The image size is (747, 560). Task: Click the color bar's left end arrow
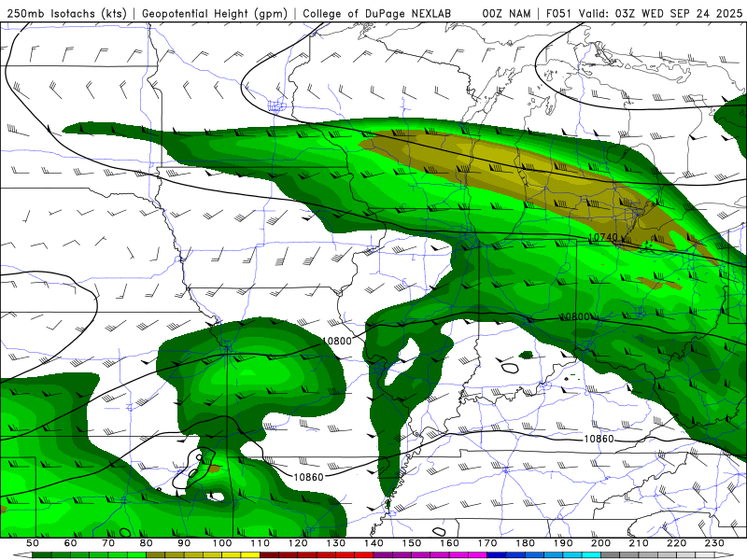click(x=22, y=555)
